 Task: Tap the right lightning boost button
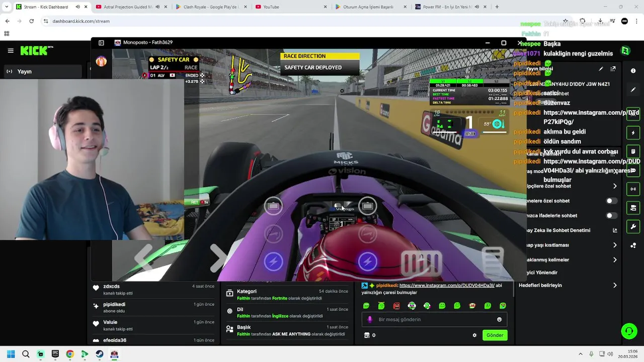368,262
